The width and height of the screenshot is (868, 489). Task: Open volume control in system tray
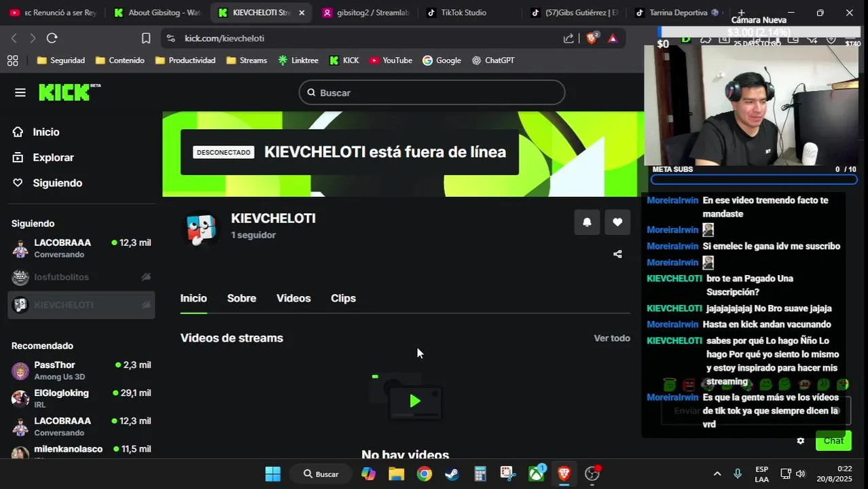pyautogui.click(x=801, y=473)
